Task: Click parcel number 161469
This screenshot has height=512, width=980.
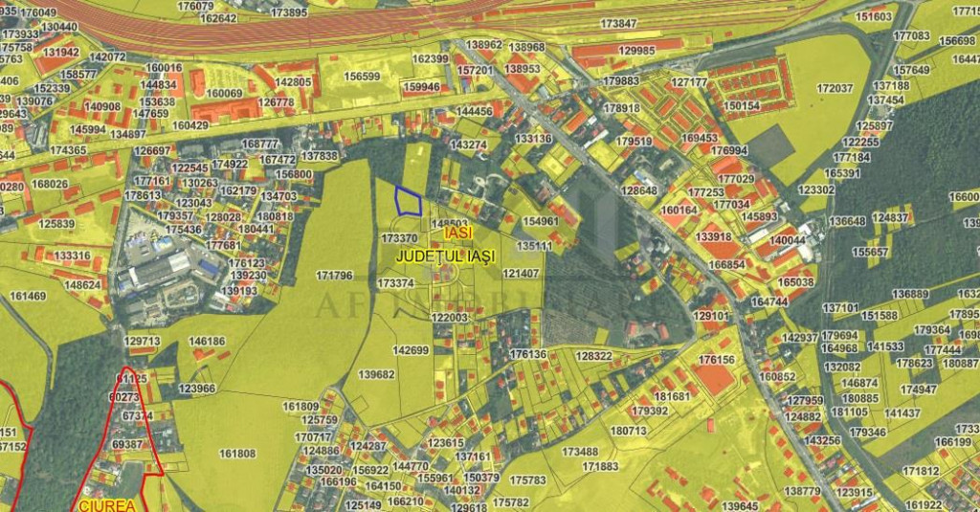Action: [28, 297]
